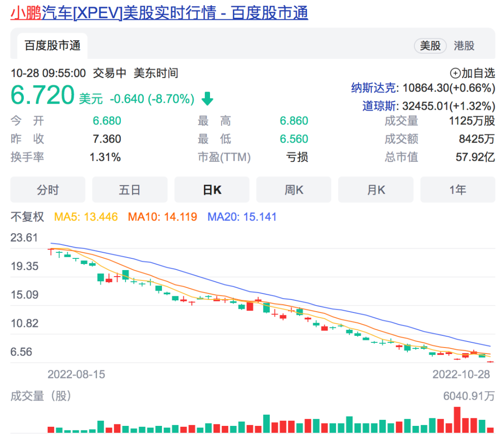Click the timestamp 10-28 09:55:00
This screenshot has width=504, height=438.
[48, 73]
